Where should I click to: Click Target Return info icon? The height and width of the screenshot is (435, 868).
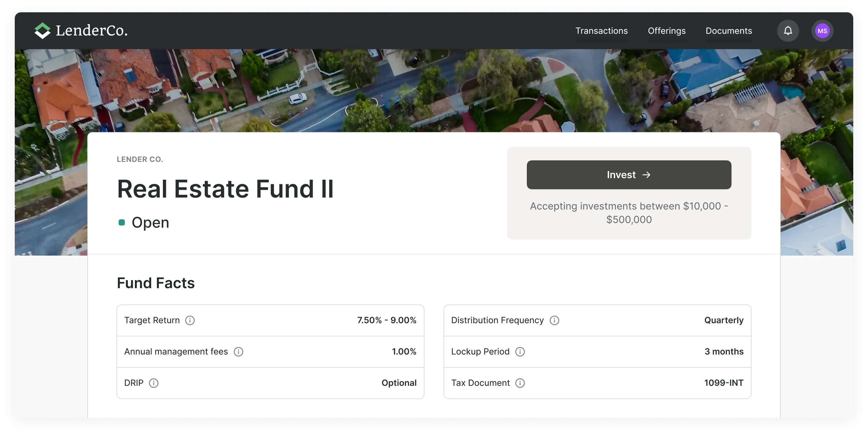(x=190, y=320)
